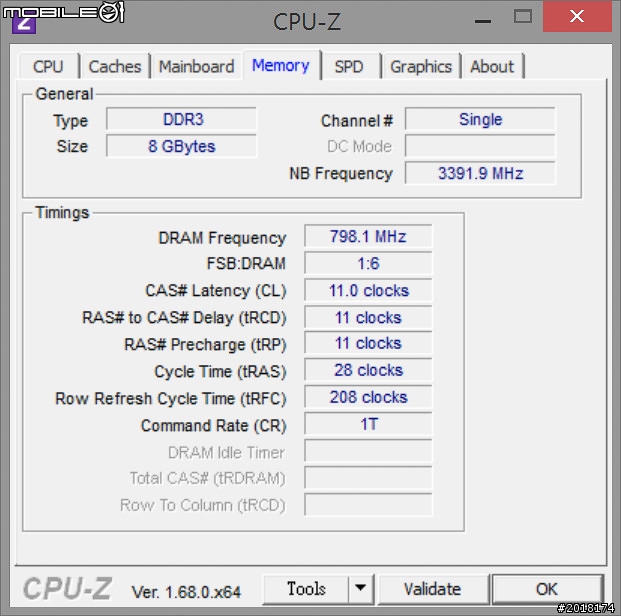The image size is (621, 616).
Task: Select DRAM Frequency 798.1 MHz value
Action: click(368, 236)
